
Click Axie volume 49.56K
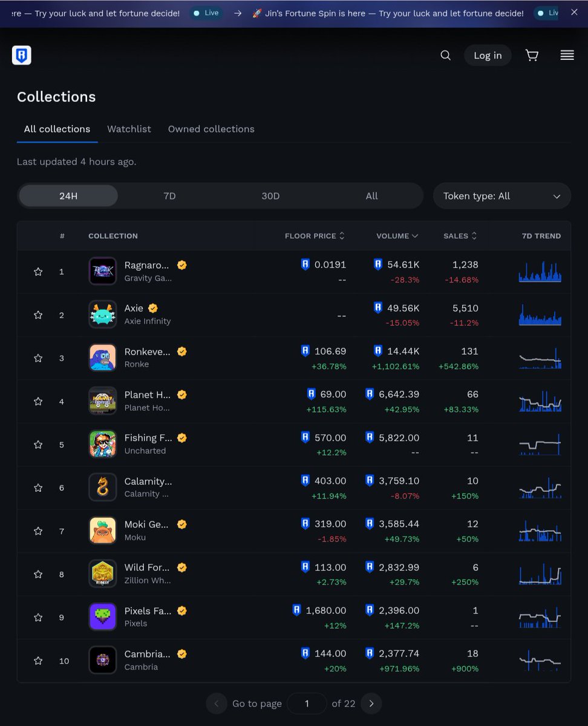click(x=403, y=308)
